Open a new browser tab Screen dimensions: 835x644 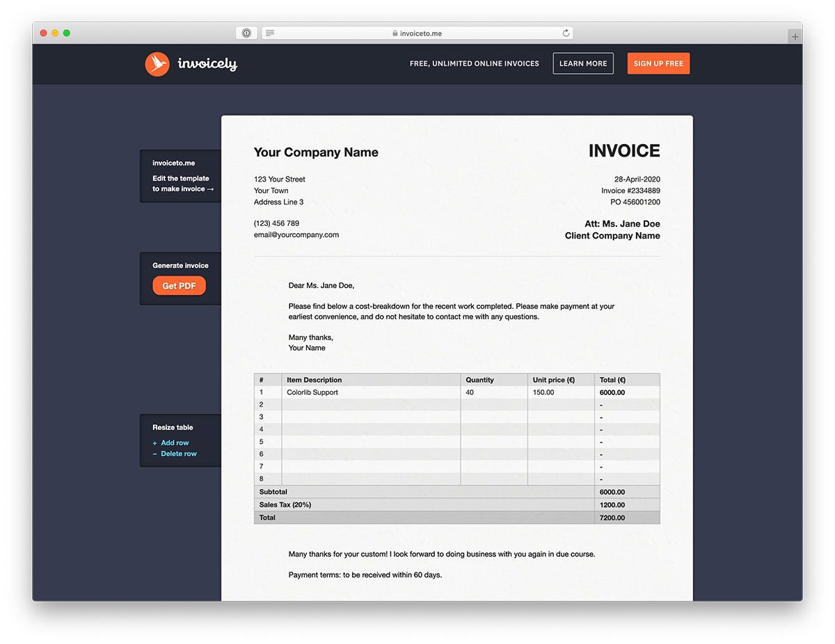click(795, 36)
